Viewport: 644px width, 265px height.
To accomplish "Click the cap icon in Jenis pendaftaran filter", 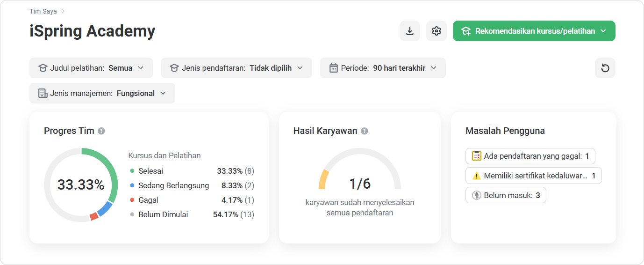I will pos(174,68).
